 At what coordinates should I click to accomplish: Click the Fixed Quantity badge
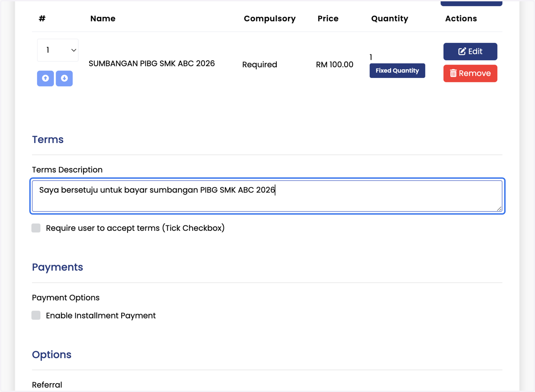[x=397, y=70]
